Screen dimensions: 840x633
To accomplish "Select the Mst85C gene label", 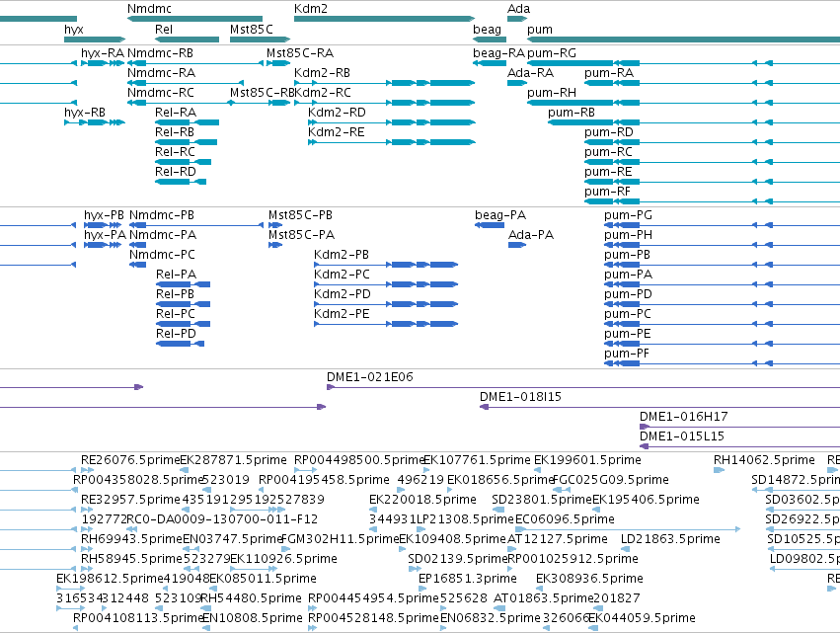I will [252, 30].
